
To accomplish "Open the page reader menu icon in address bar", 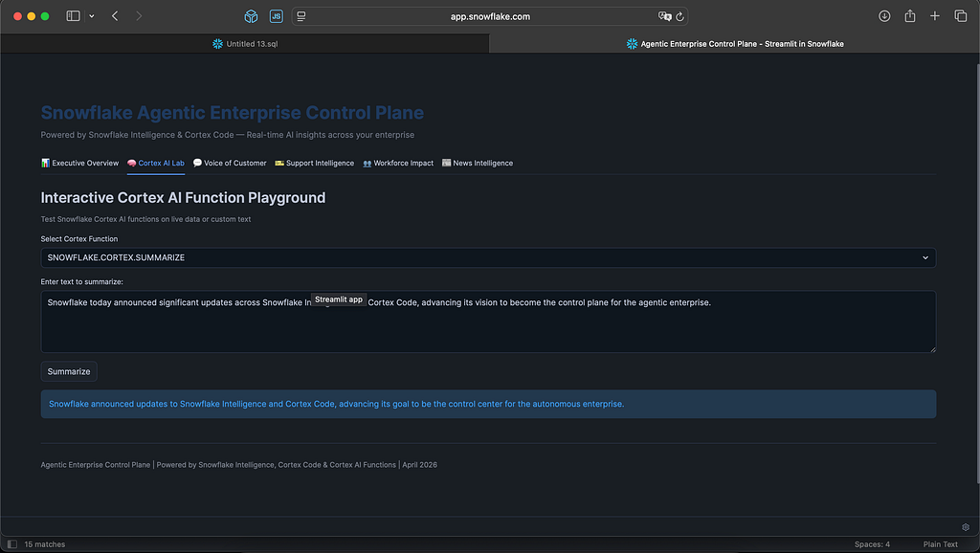I will [x=301, y=16].
